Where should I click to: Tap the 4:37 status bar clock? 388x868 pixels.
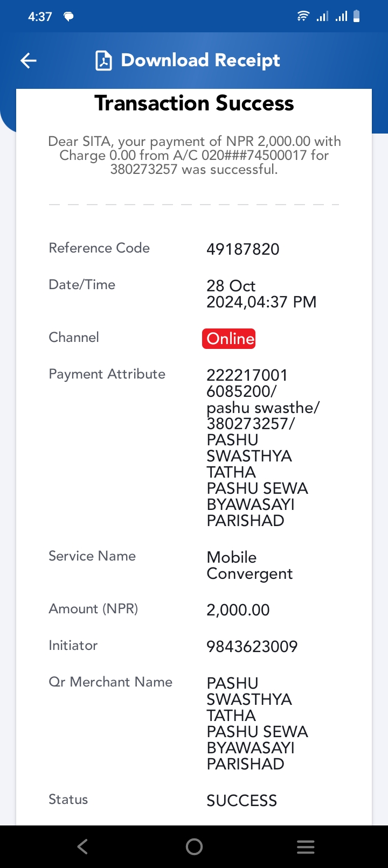(x=40, y=17)
